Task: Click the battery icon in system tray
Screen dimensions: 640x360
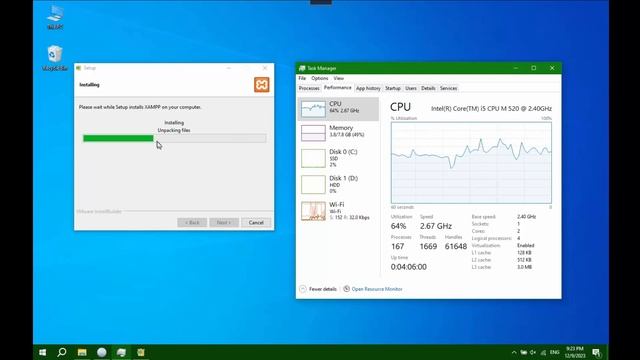Action: coord(524,352)
